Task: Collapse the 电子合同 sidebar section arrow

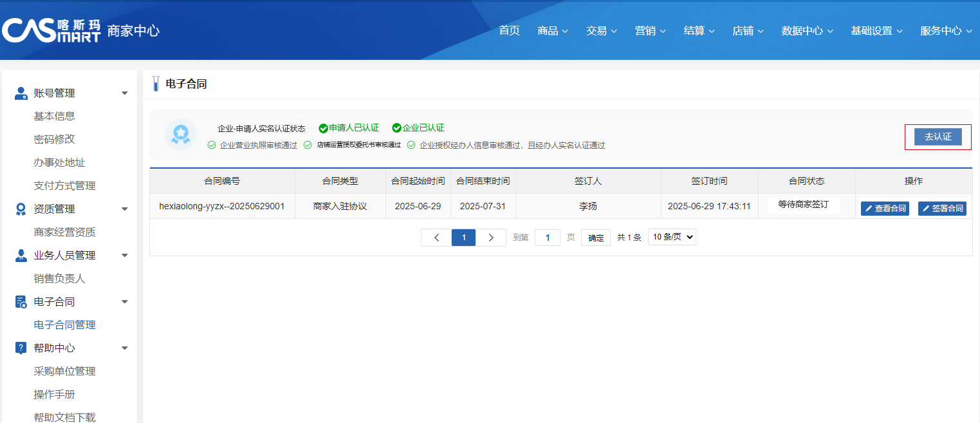Action: click(125, 302)
